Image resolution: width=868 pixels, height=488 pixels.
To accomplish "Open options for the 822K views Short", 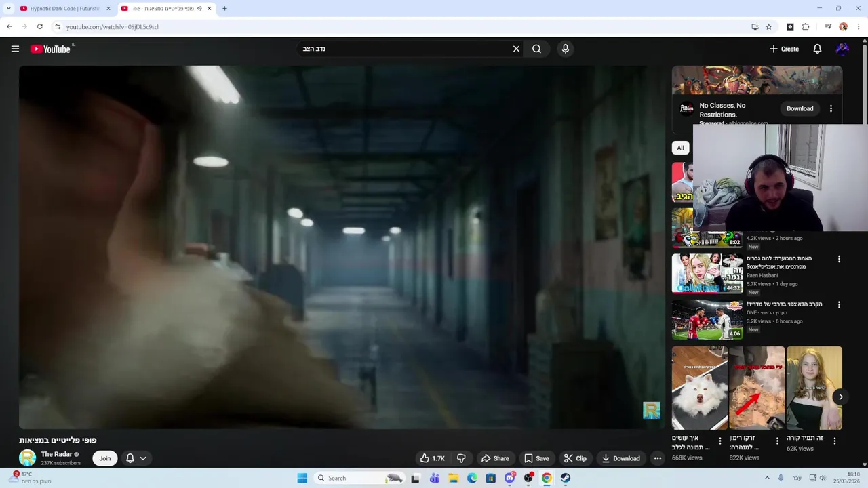I will click(777, 441).
